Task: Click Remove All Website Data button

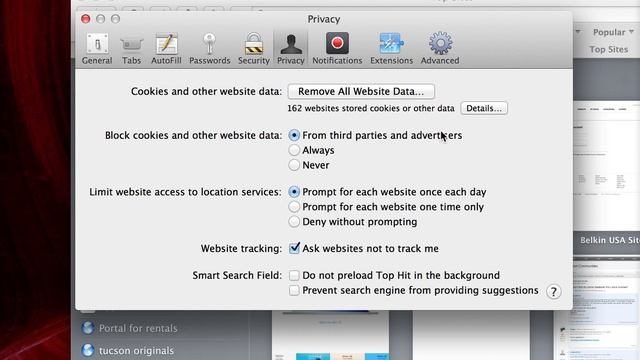Action: (x=361, y=91)
